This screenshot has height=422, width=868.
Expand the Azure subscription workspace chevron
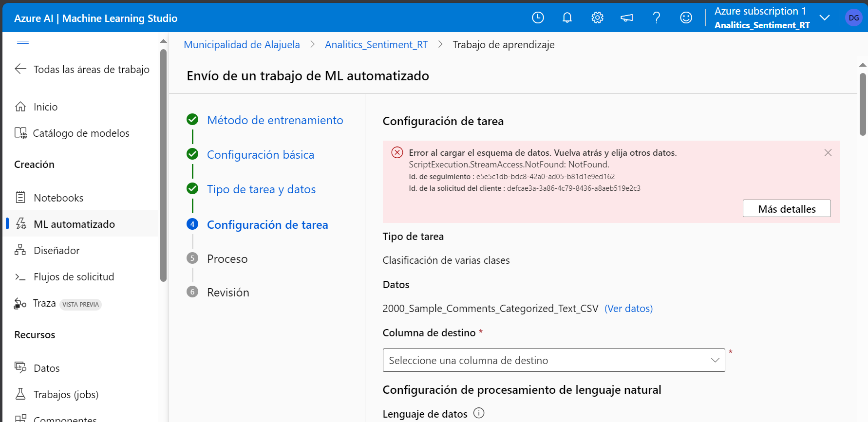pyautogui.click(x=825, y=18)
